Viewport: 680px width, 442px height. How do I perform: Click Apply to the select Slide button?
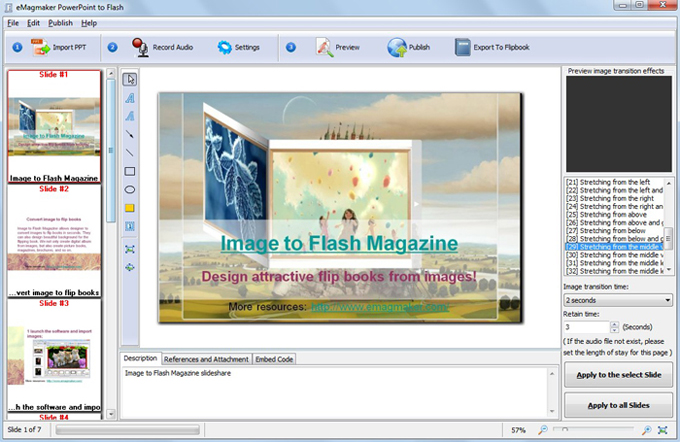pos(618,375)
